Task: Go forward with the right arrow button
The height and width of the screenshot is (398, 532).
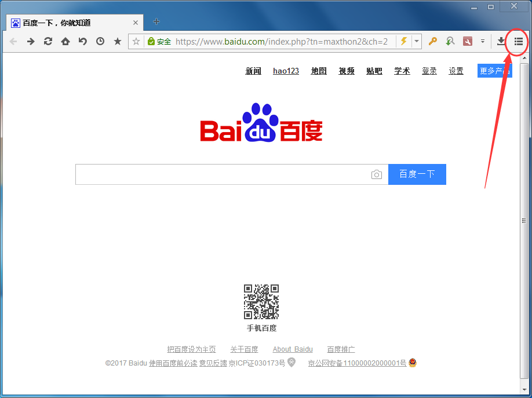Action: pos(31,41)
